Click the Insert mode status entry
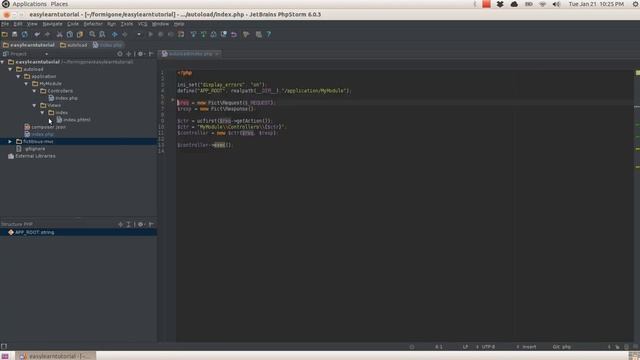640x360 pixels. click(x=529, y=347)
